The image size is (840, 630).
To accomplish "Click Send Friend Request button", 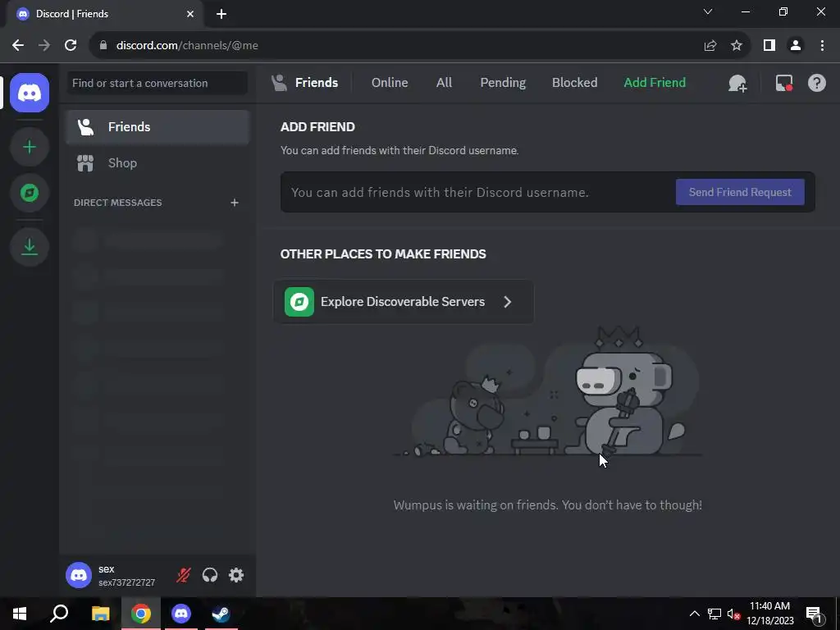I will [x=740, y=192].
